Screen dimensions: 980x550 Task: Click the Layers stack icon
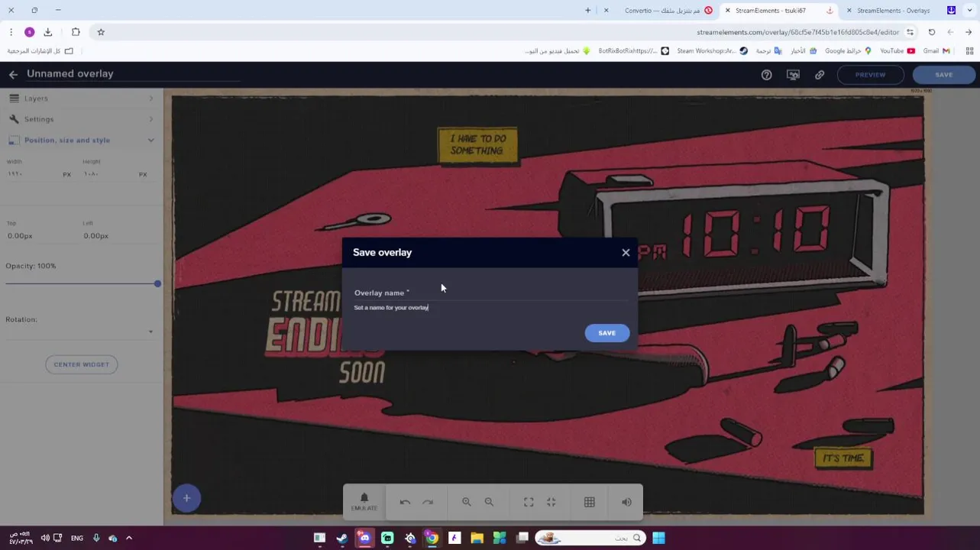[14, 99]
